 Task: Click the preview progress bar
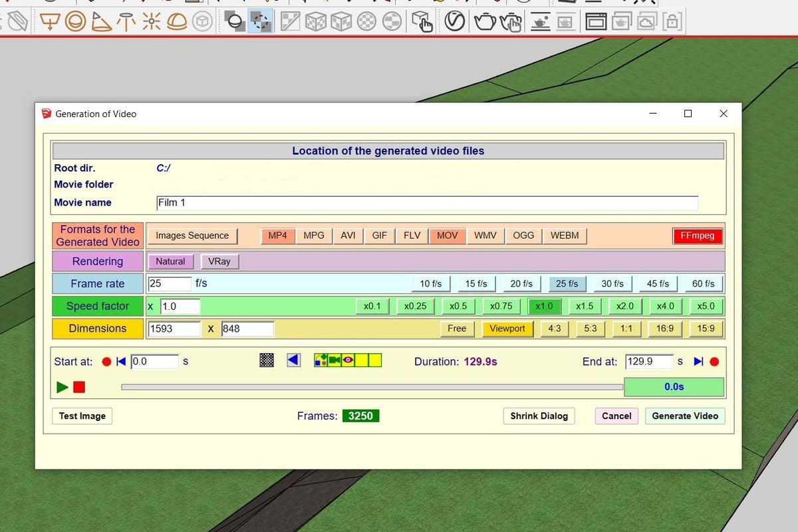[372, 387]
